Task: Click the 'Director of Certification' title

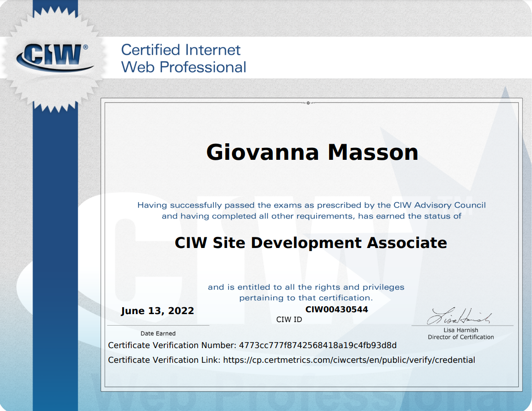Action: coord(461,337)
